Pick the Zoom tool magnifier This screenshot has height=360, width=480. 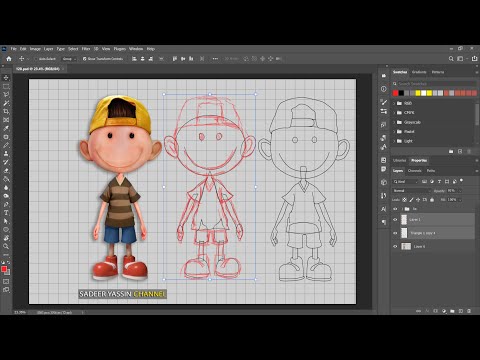6,246
